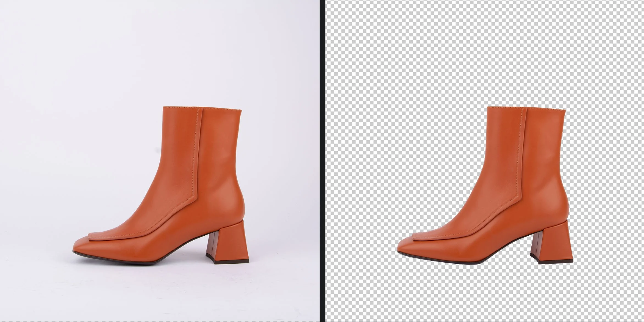Select the original boot photo on white backdrop
Viewport: 644px width, 322px height.
click(160, 161)
